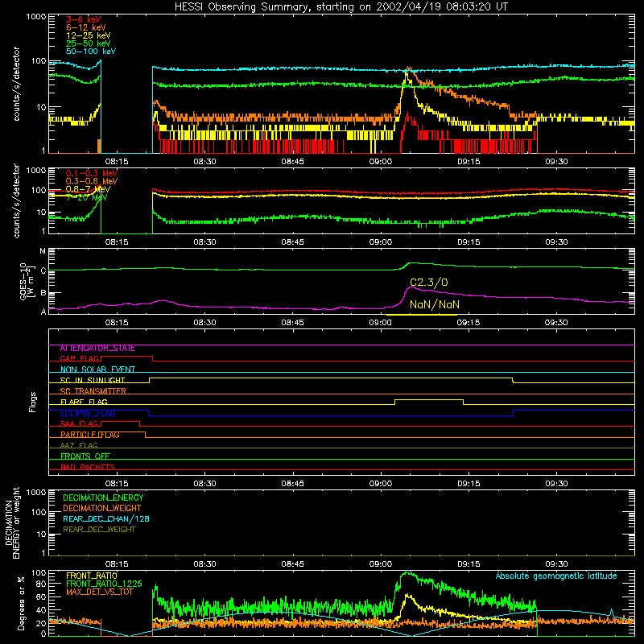Click the 09:00 tick under the top keV plot

[380, 162]
